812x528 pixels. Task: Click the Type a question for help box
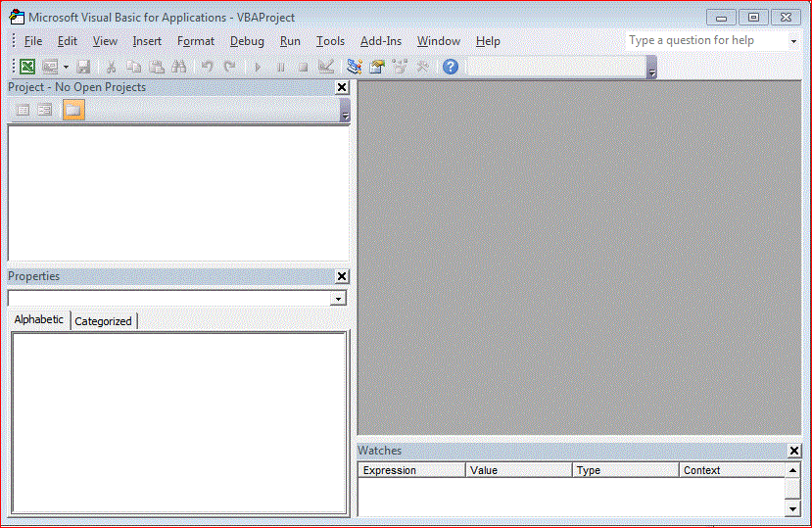pyautogui.click(x=706, y=40)
